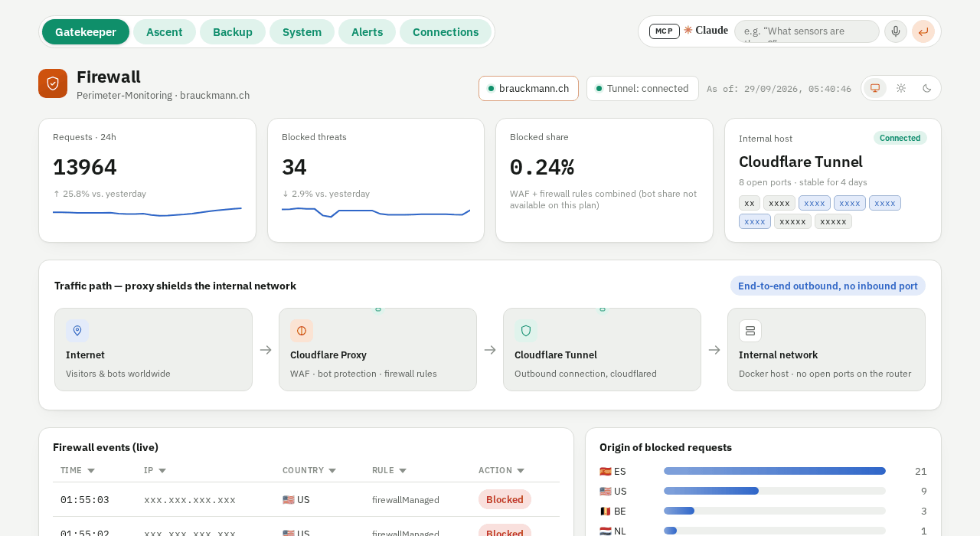
Task: Click the arrow between Internet and Cloudflare Proxy
Action: [x=266, y=350]
